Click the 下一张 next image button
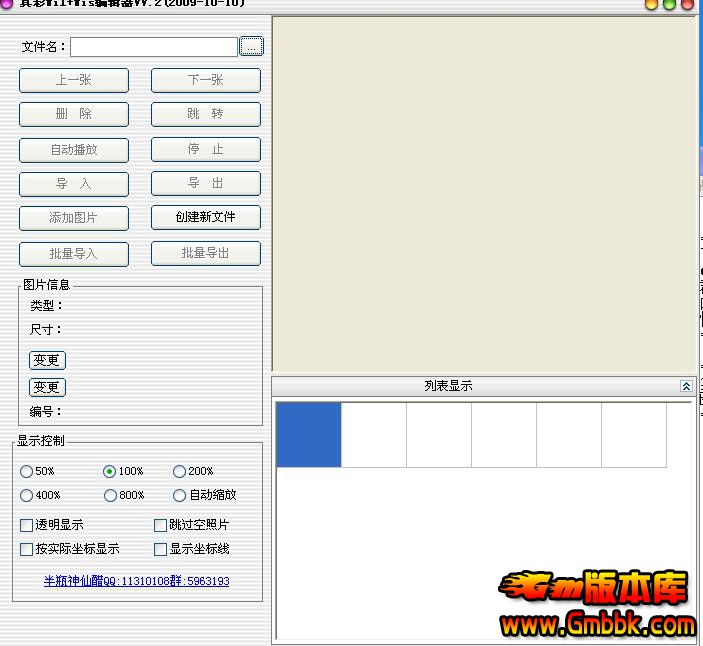This screenshot has width=703, height=646. point(206,81)
